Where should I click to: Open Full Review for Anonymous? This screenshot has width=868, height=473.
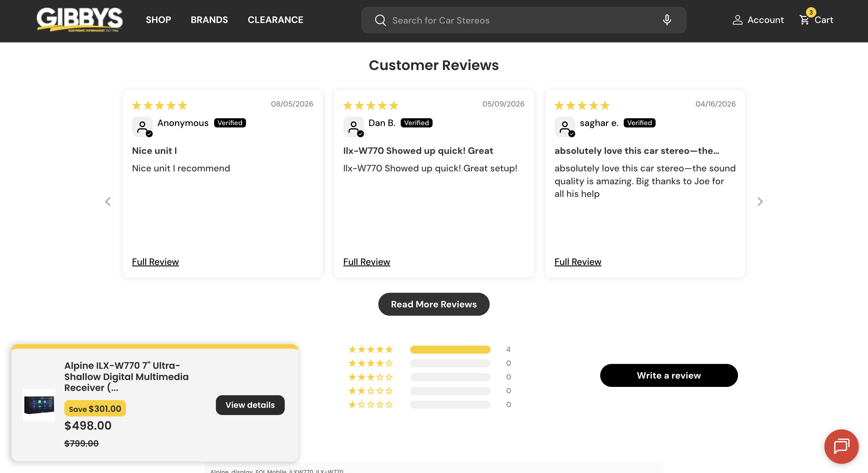point(155,261)
